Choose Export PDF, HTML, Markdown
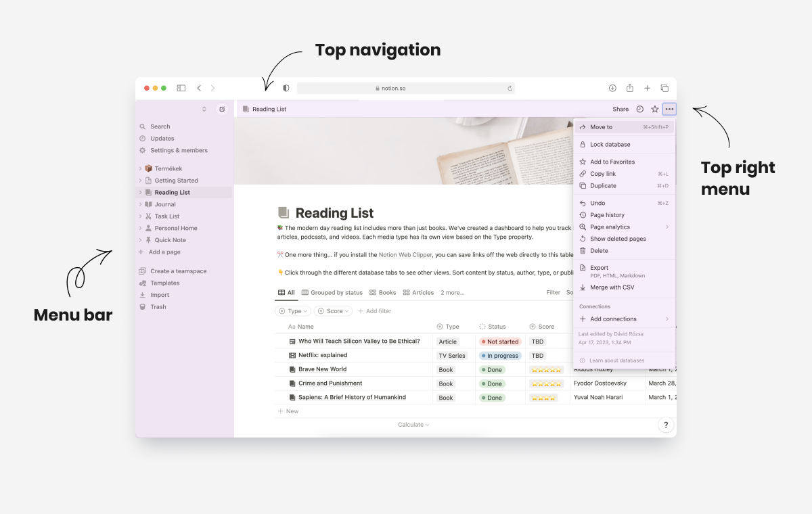812x514 pixels. tap(624, 271)
